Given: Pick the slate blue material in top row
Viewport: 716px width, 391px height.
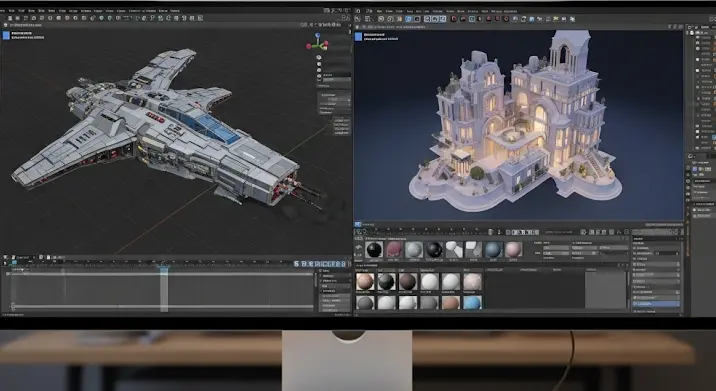Looking at the screenshot, I should click(x=494, y=250).
